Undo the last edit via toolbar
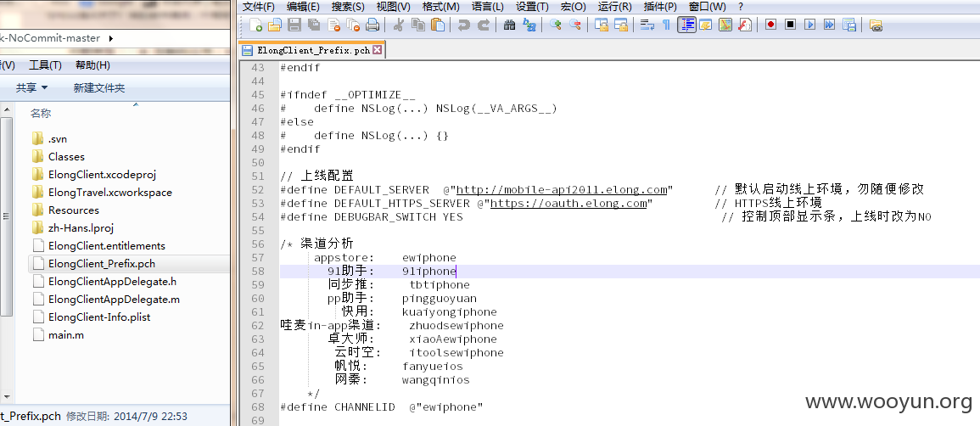The height and width of the screenshot is (426, 980). point(464,25)
